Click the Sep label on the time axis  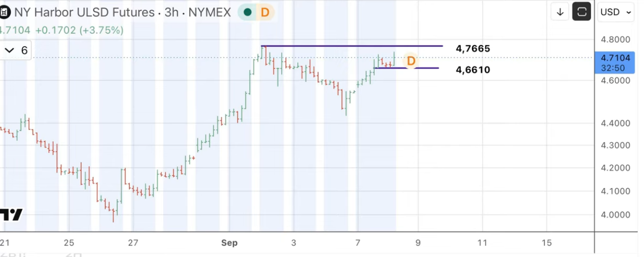[229, 243]
